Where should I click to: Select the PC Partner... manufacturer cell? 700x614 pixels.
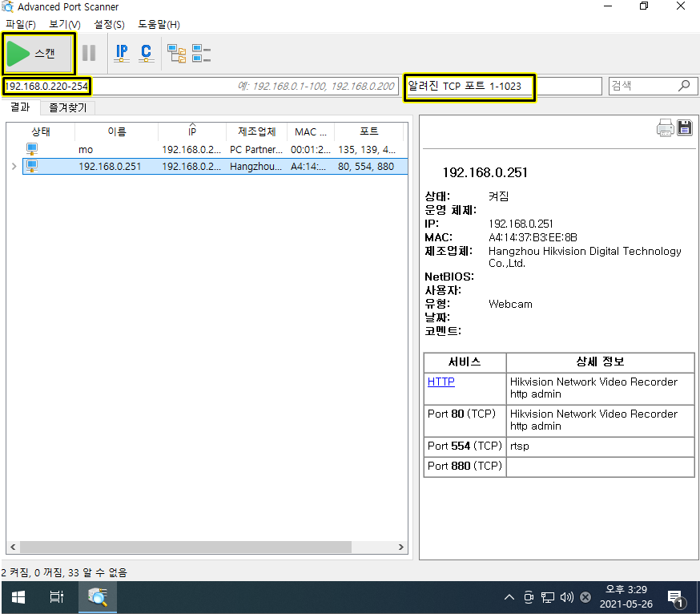click(x=256, y=150)
